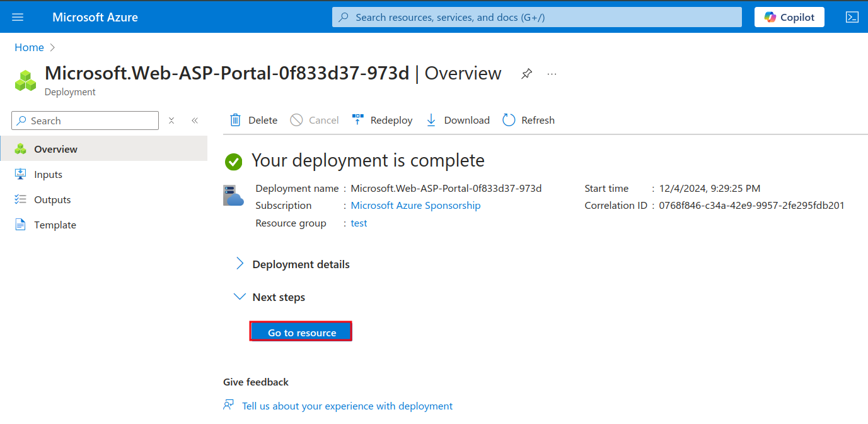Click the Go to resource button
Viewport: 868px width, 424px height.
coord(301,333)
